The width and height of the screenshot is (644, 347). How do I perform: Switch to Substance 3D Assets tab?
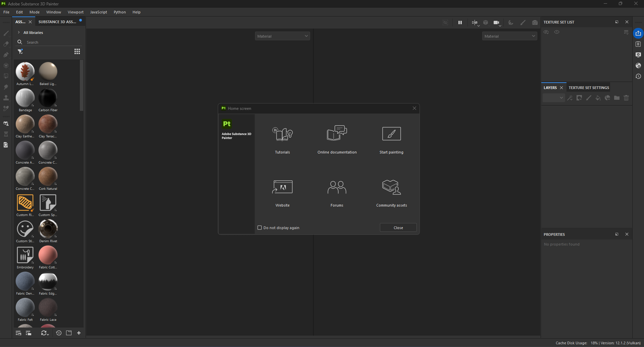pos(57,22)
